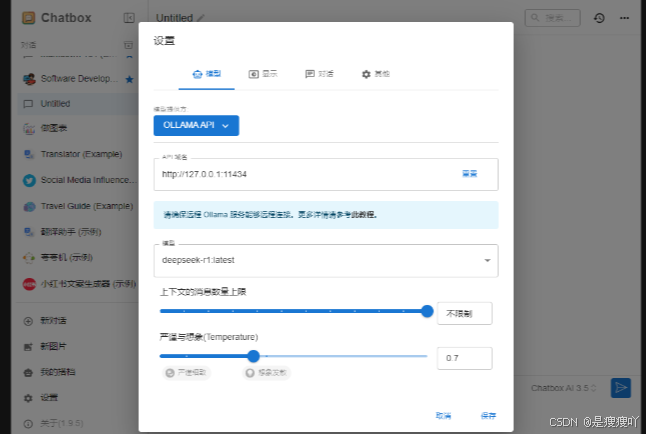
Task: Click the 关于(1.9.5) version label
Action: point(62,424)
